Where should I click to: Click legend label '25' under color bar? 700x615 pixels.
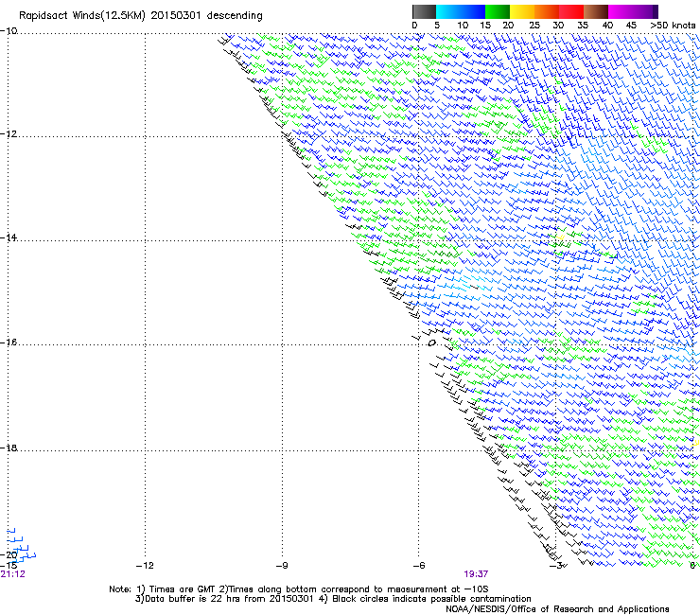coord(534,26)
